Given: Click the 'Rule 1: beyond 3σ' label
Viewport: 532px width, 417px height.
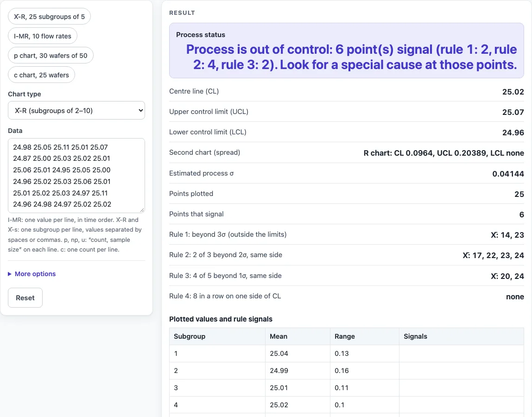Looking at the screenshot, I should (x=228, y=234).
